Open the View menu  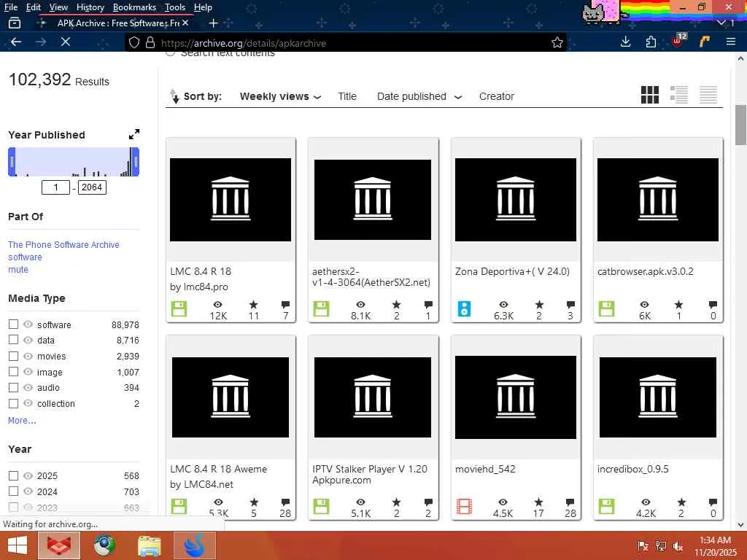point(58,7)
